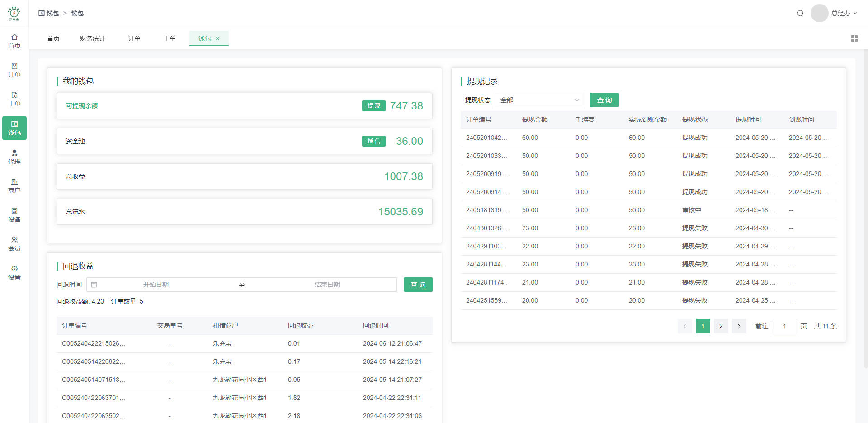
Task: Go to page 2 of records
Action: (721, 326)
